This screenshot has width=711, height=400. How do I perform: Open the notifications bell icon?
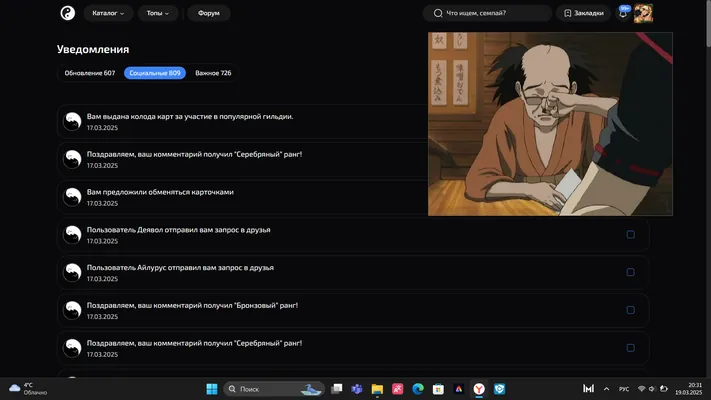point(623,13)
